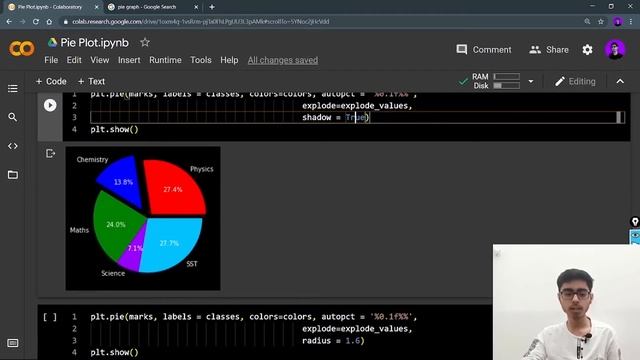Click the Google Drive icon beside title
640x360 pixels.
[x=52, y=42]
